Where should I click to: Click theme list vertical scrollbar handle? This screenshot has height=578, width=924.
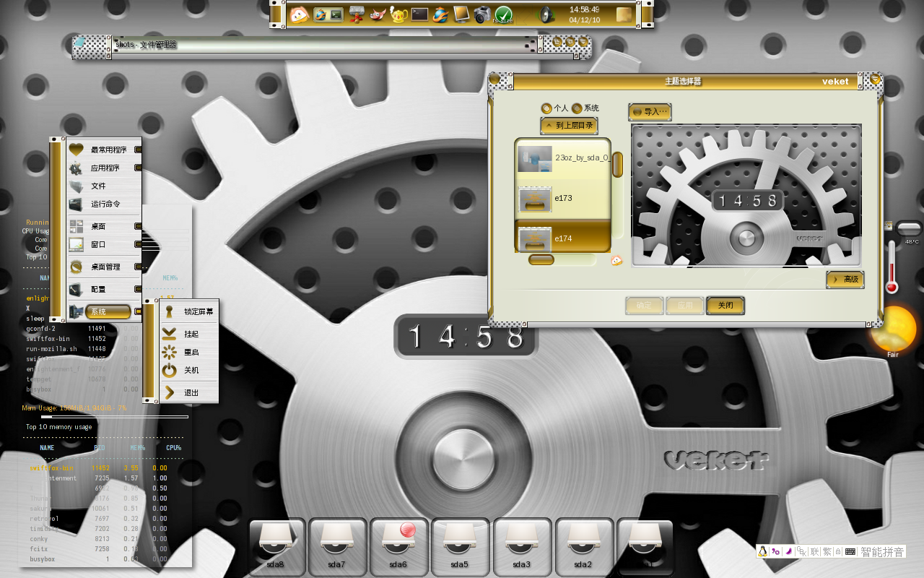pyautogui.click(x=617, y=164)
